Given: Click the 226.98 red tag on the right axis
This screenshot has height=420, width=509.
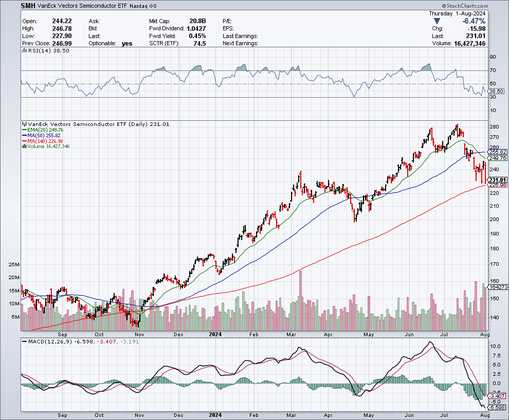Looking at the screenshot, I should click(x=498, y=185).
